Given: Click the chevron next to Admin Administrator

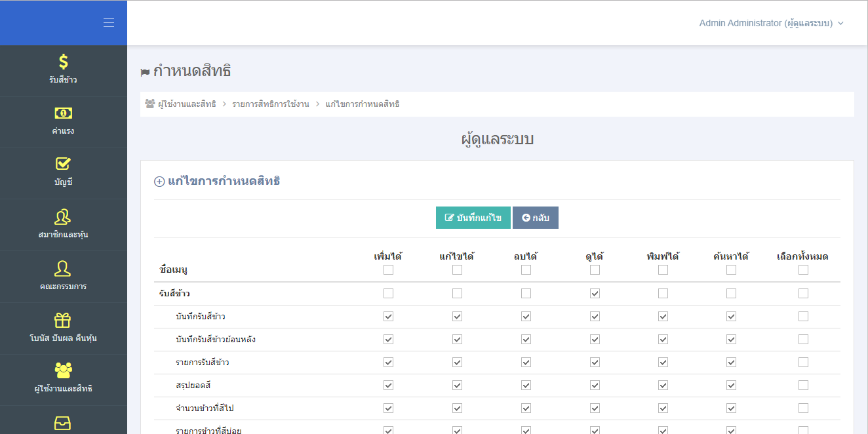Looking at the screenshot, I should point(840,23).
